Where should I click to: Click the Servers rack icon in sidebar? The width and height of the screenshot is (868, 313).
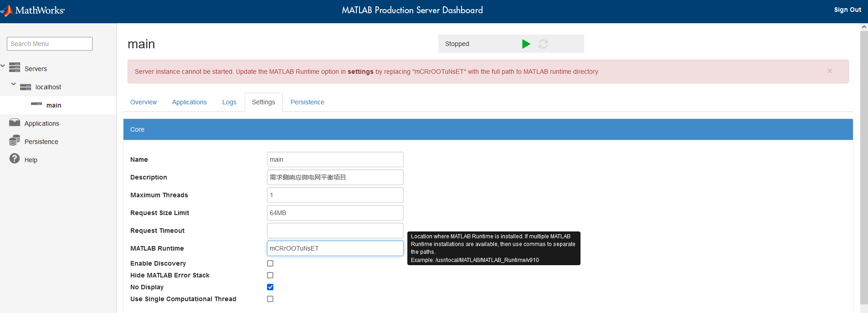[x=15, y=67]
